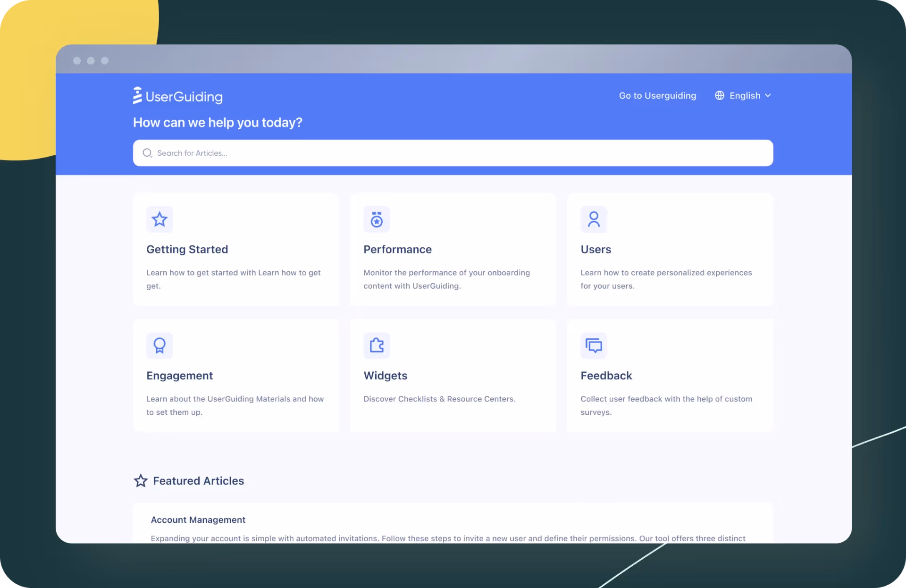This screenshot has width=906, height=588.
Task: Click 'Learn about the UserGuiding Materials' description
Action: pos(235,405)
